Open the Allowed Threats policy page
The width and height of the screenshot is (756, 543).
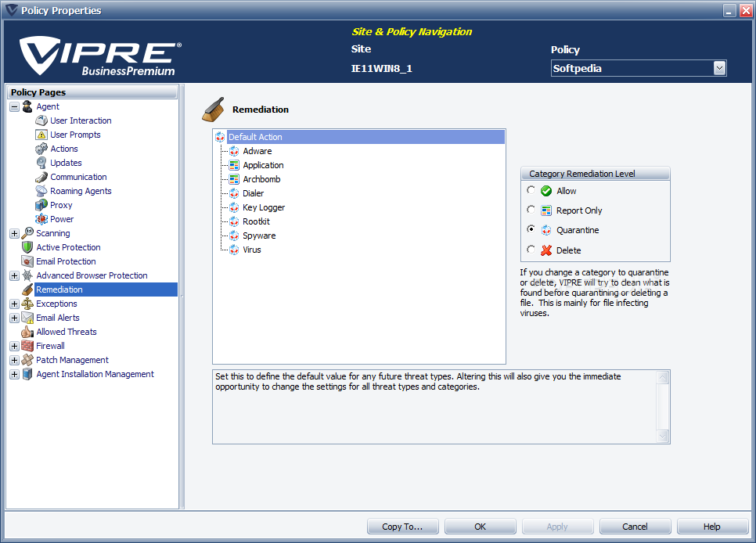66,332
